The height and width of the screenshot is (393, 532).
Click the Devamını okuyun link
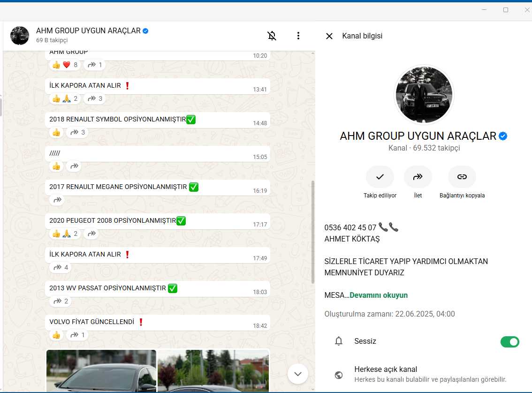[378, 295]
